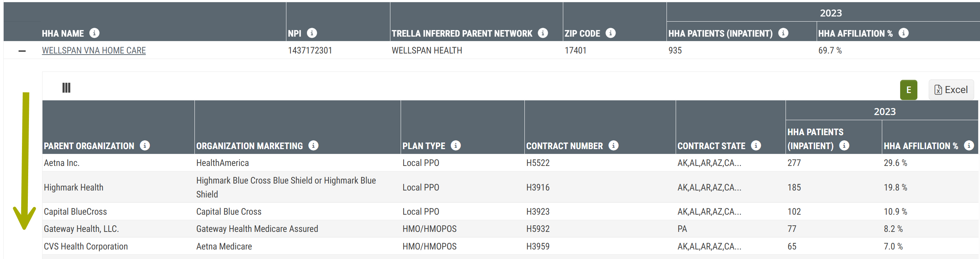Click the green E button

click(908, 90)
